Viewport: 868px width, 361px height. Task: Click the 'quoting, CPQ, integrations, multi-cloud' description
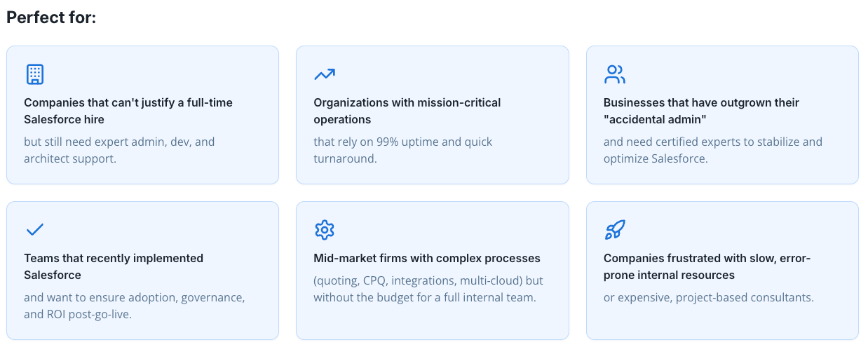pyautogui.click(x=428, y=280)
